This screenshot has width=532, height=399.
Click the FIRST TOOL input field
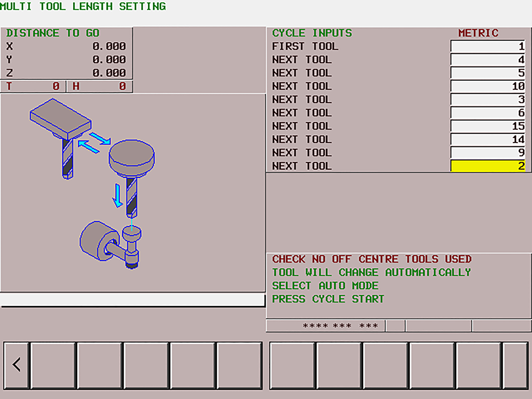[x=487, y=46]
